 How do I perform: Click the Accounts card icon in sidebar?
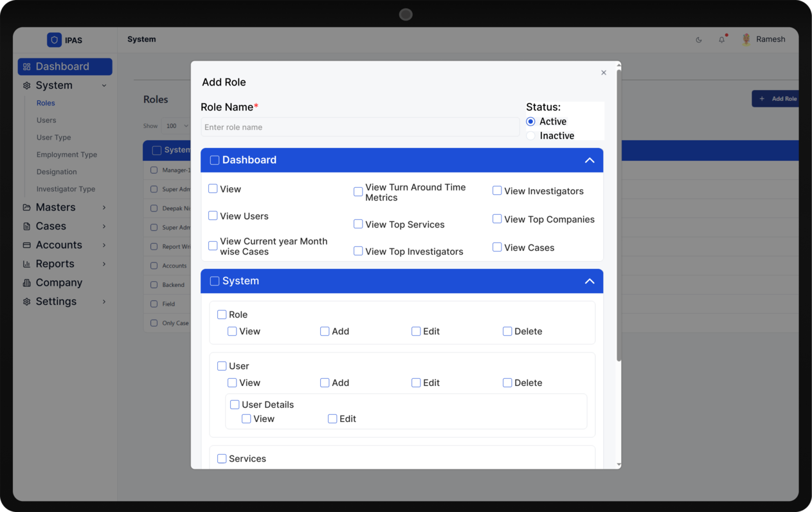click(26, 245)
